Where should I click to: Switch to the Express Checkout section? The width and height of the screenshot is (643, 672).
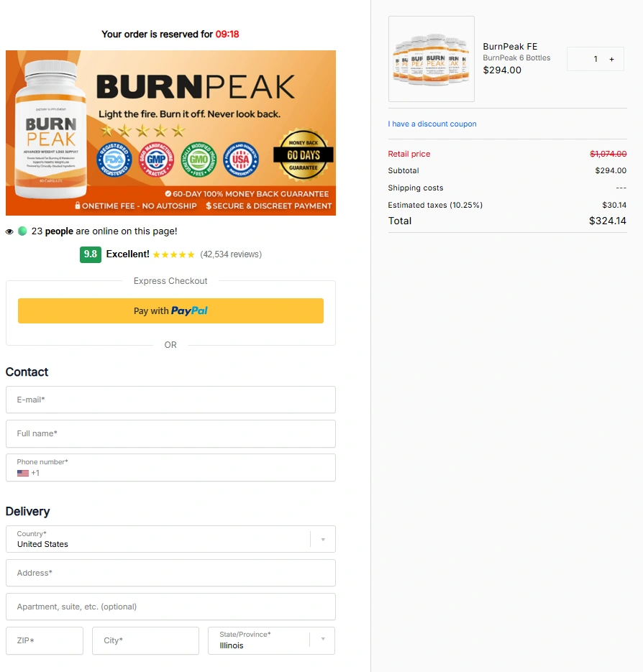[170, 281]
